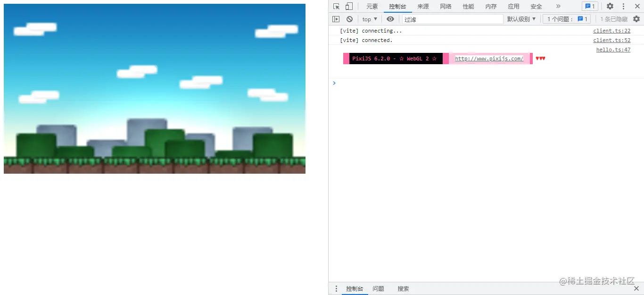Viewport: 644px width, 295px height.
Task: Open the 默认级别 log level dropdown
Action: pos(521,19)
